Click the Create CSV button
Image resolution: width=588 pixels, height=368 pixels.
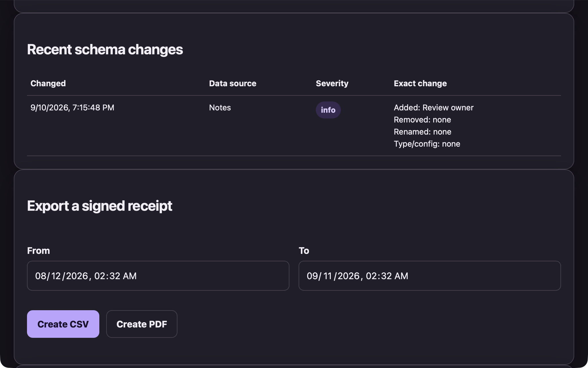pyautogui.click(x=63, y=324)
